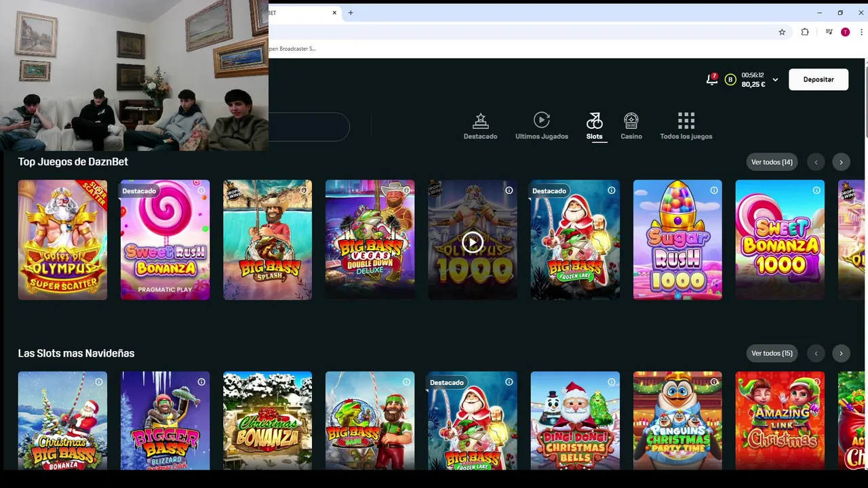Next arrow in Las Slots mas Navideñas
Image resolution: width=868 pixels, height=488 pixels.
(841, 353)
